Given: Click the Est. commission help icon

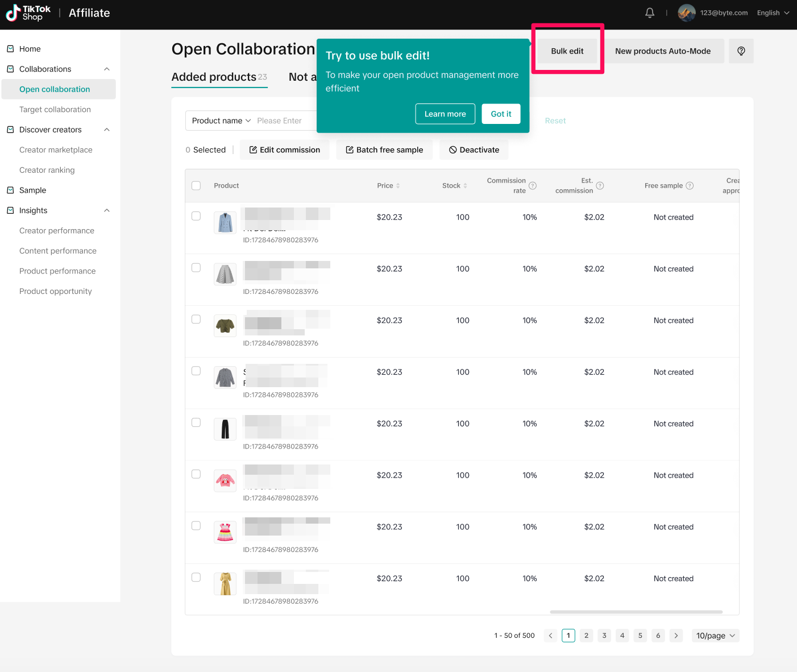Looking at the screenshot, I should click(x=600, y=185).
